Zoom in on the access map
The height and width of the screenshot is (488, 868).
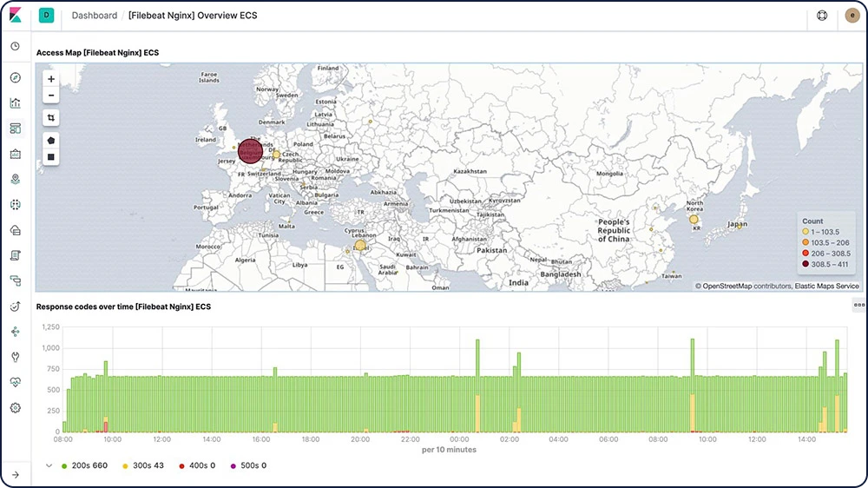(51, 79)
